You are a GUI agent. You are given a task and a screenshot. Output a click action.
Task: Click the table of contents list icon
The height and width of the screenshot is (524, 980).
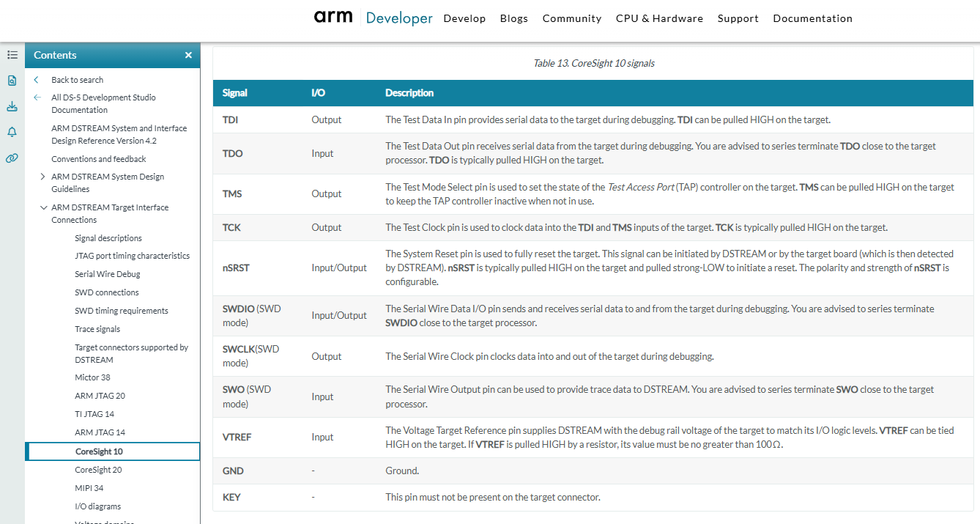[x=12, y=55]
